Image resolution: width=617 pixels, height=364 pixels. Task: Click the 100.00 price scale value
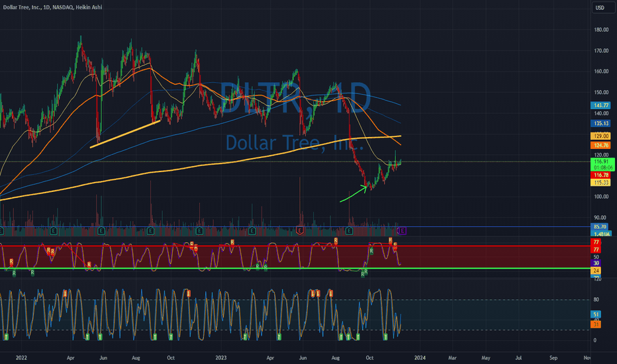(601, 197)
